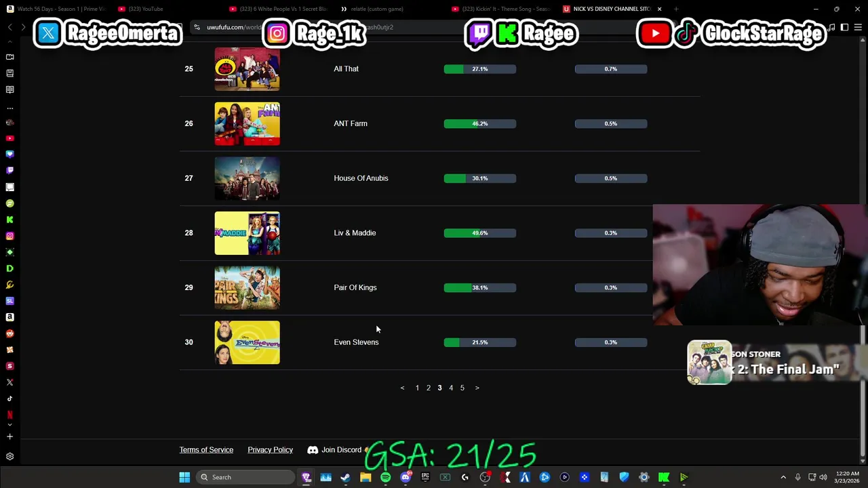
Task: Open the Instagram sidebar panel
Action: click(x=9, y=236)
